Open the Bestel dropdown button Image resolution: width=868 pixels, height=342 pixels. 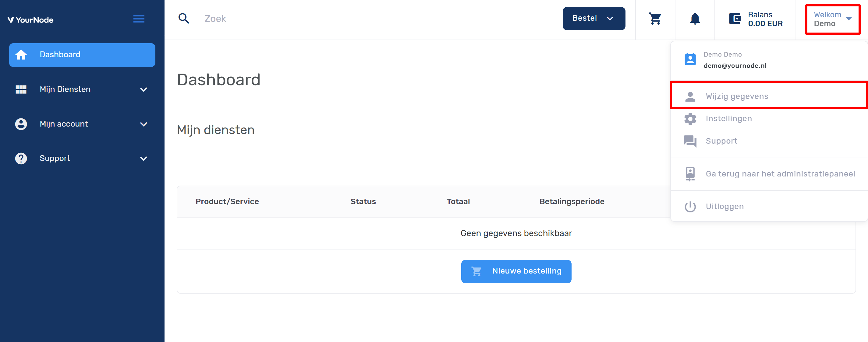coord(594,19)
